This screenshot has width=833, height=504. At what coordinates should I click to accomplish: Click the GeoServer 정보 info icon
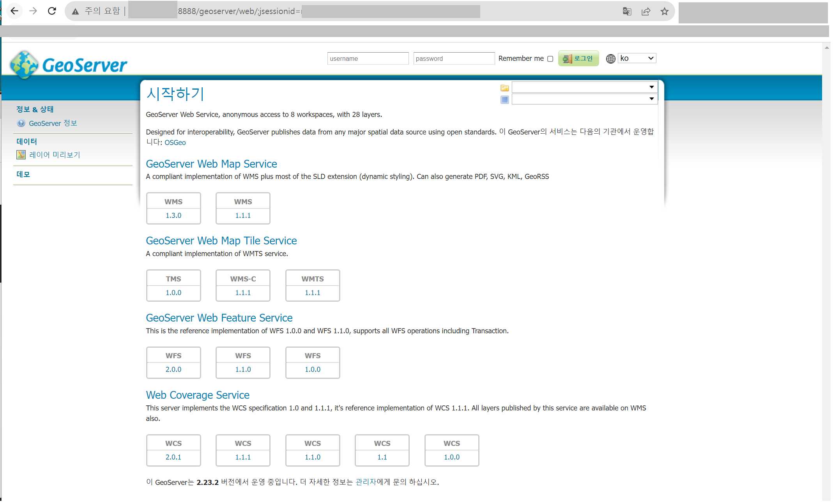point(21,123)
